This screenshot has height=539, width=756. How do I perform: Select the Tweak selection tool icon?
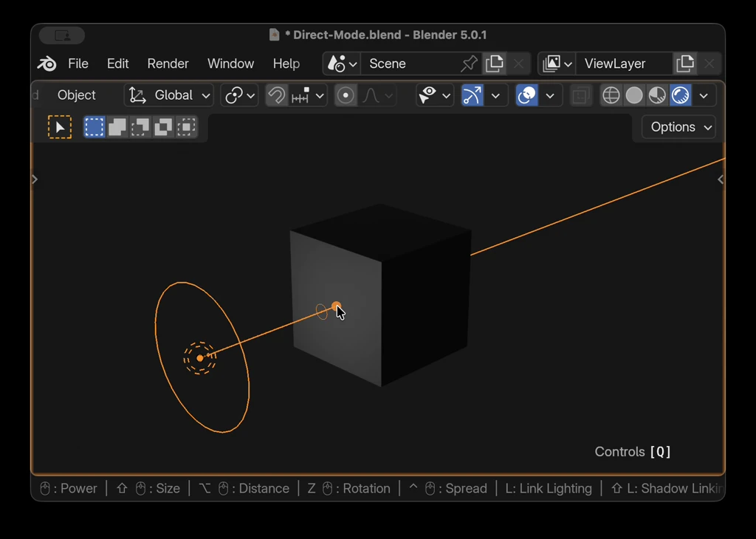point(60,127)
